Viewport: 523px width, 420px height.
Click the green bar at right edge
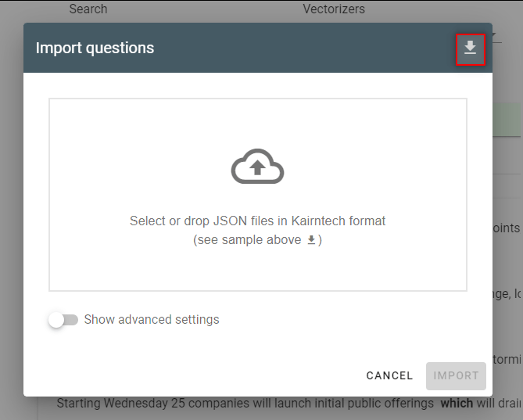point(507,120)
